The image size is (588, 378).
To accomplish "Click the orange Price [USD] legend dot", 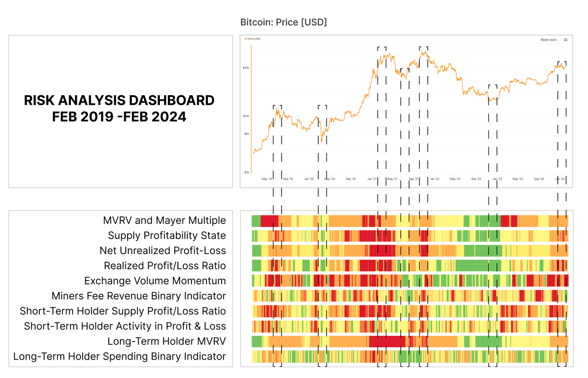I will pos(245,39).
